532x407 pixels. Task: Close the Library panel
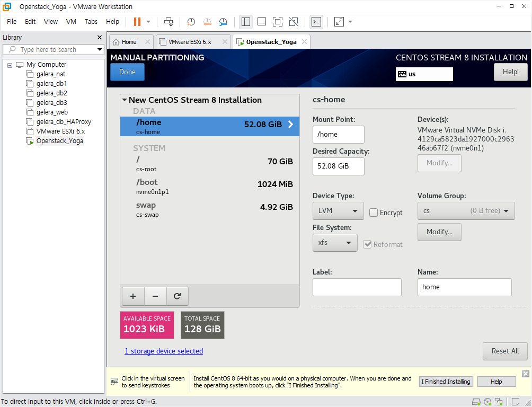(x=100, y=37)
